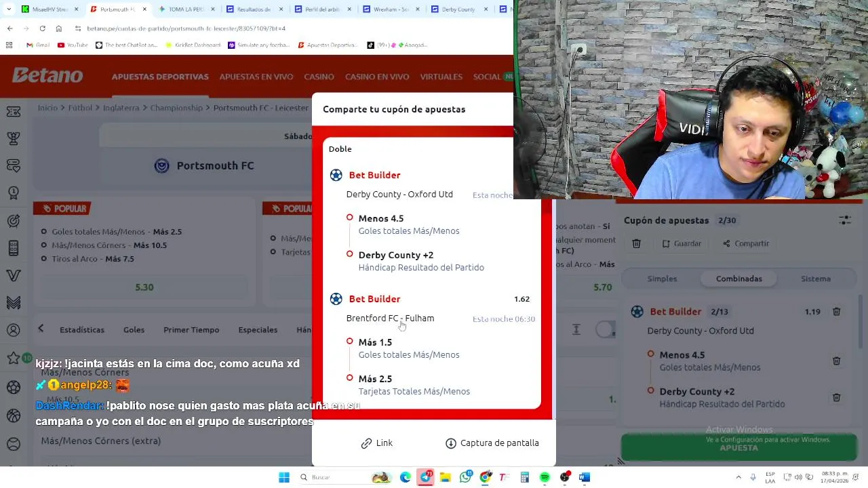Select Derby County +2 radio in share coupon
Image resolution: width=868 pixels, height=488 pixels.
coord(350,254)
